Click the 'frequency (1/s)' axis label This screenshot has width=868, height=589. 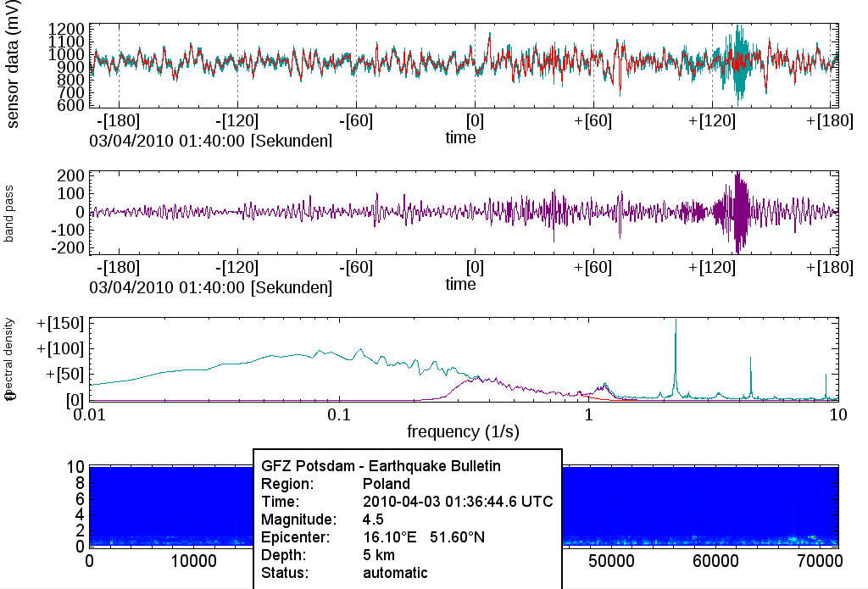[x=463, y=431]
